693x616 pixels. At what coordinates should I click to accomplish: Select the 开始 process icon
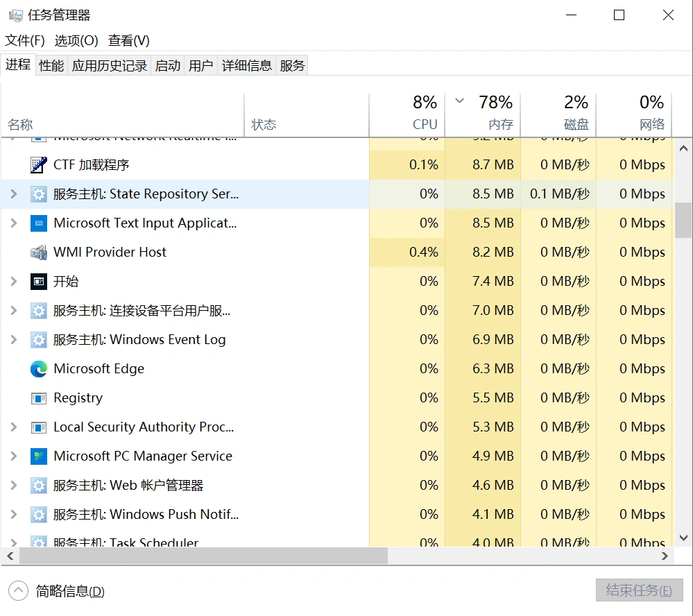(39, 281)
